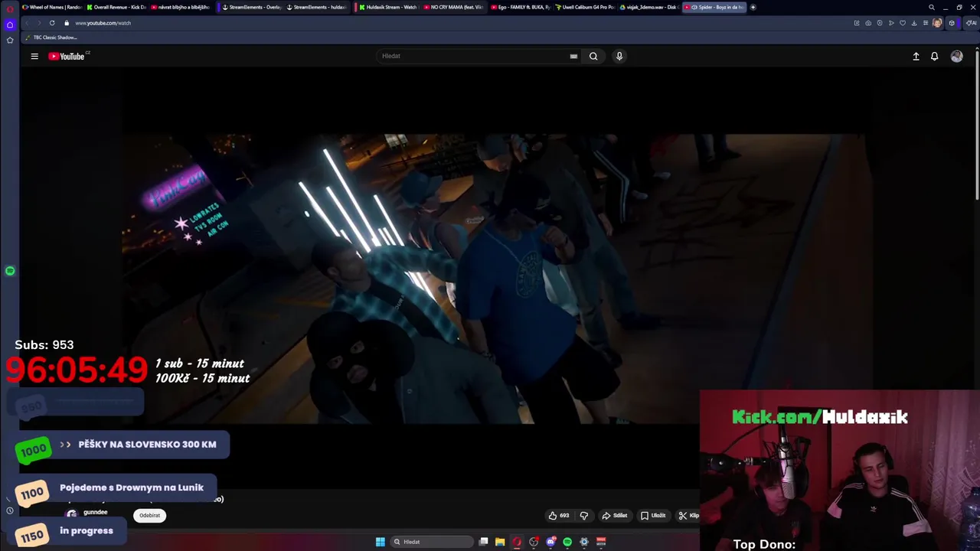The width and height of the screenshot is (980, 551).
Task: Switch to NO CRY MAMA YouTube tab
Action: [454, 7]
